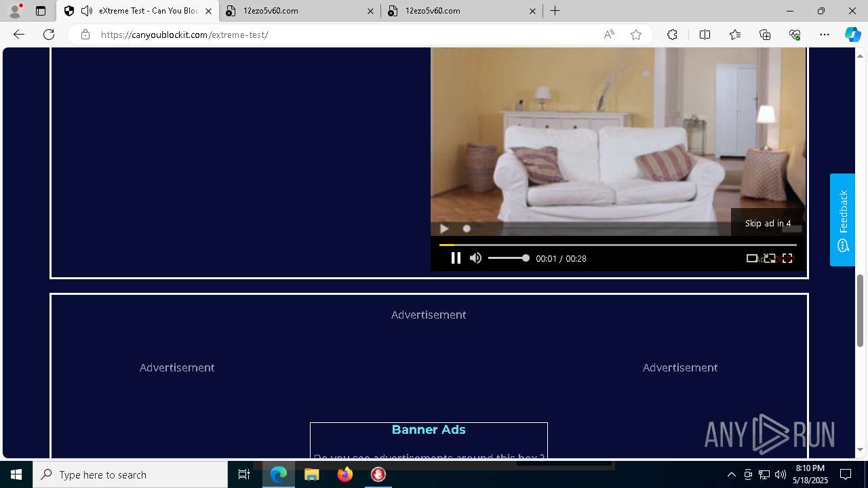Open Read aloud in address bar
This screenshot has width=868, height=488.
coord(609,35)
